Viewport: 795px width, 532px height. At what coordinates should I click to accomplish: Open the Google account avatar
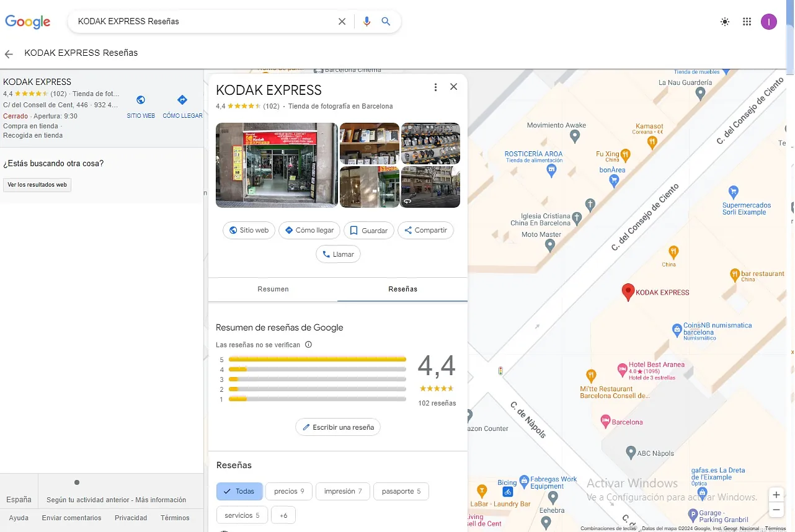pos(769,22)
